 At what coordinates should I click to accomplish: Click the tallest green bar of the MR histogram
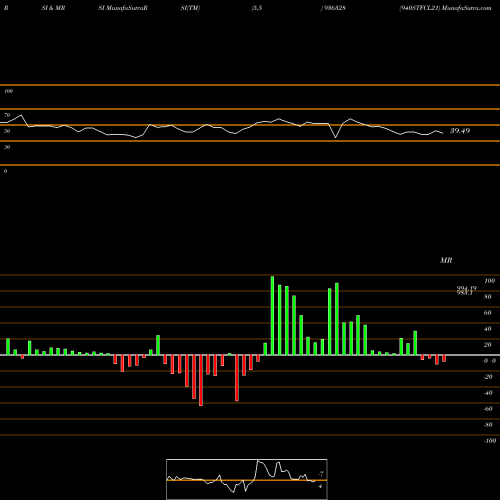(272, 315)
